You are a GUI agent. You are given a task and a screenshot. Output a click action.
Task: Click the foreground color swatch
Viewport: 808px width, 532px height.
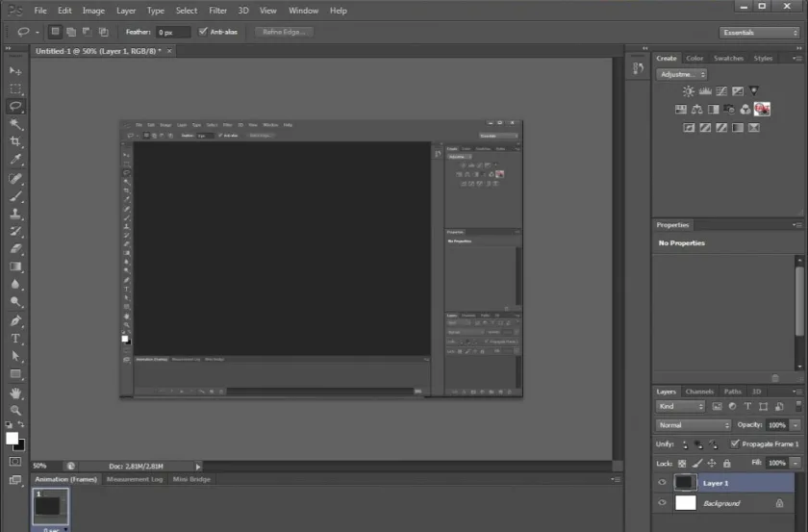click(x=12, y=438)
